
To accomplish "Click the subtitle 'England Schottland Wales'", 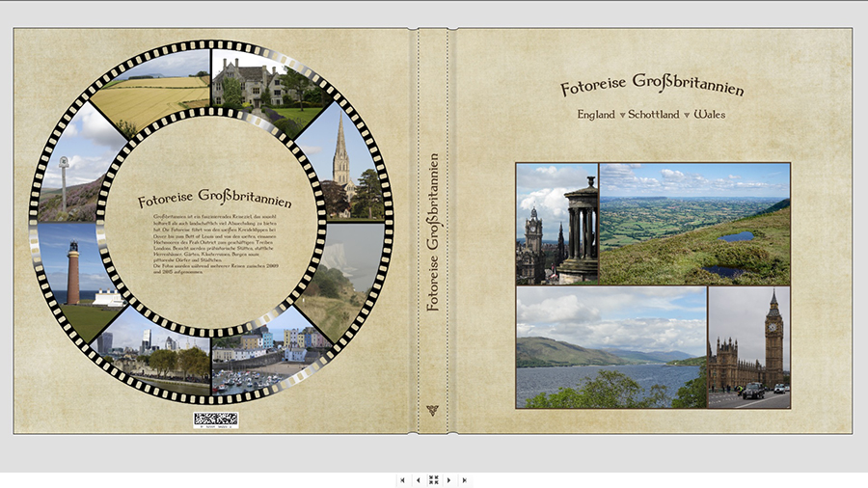I will (651, 115).
